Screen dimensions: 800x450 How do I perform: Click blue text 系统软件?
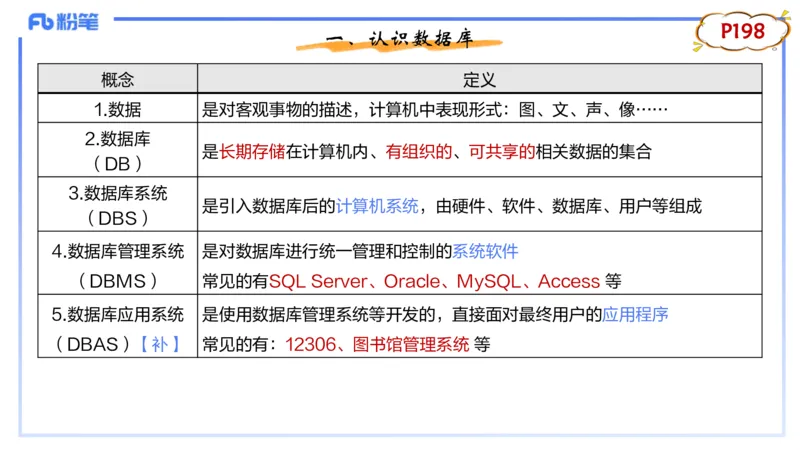pos(485,251)
